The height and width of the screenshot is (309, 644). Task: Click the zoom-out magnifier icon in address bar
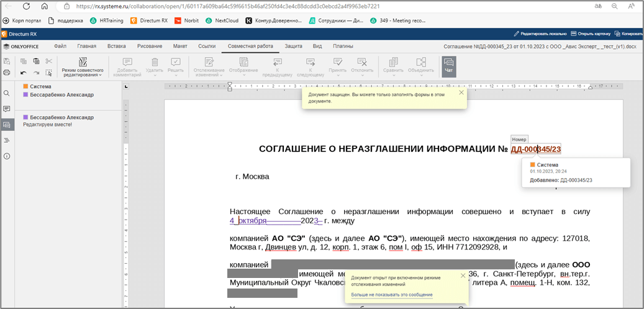[x=615, y=7]
